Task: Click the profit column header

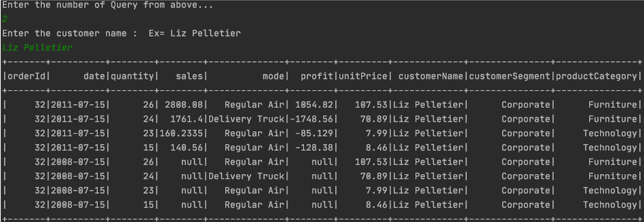Action: click(317, 76)
